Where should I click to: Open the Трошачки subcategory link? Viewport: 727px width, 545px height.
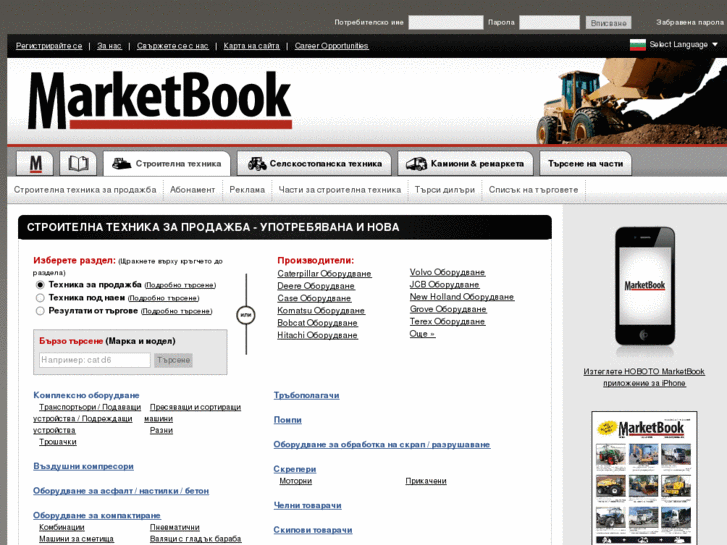click(57, 442)
